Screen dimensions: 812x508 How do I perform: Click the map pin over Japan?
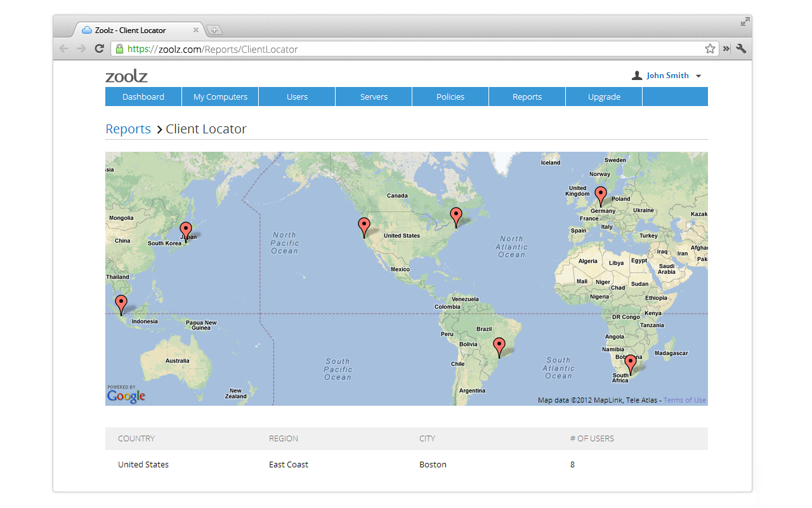coord(185,230)
